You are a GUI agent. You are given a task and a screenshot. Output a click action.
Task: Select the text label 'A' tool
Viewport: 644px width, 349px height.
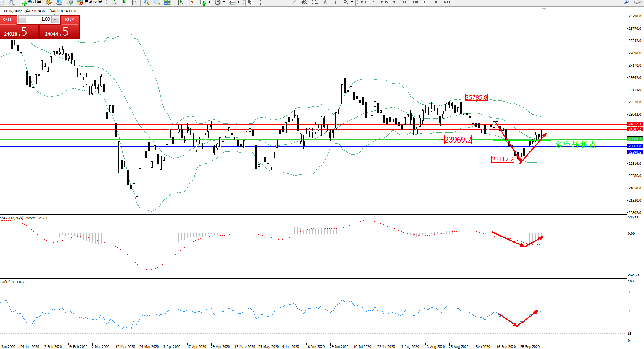(x=325, y=2)
